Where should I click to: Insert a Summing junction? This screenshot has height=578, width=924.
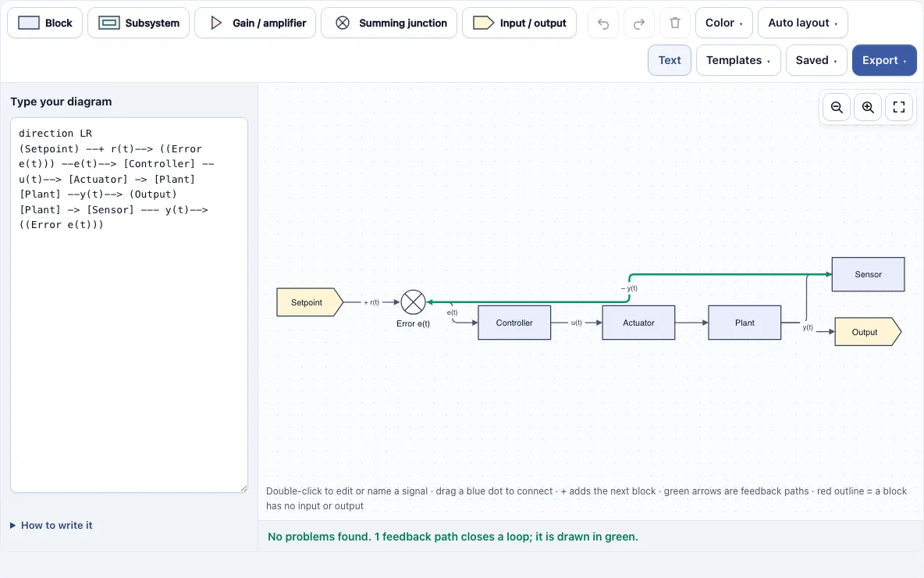389,23
